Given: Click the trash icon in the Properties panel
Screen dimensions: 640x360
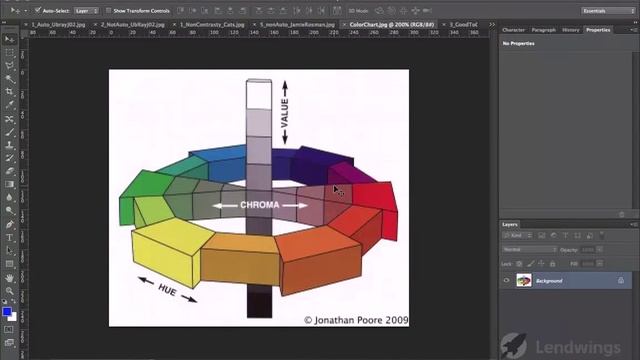Looking at the screenshot, I should pyautogui.click(x=622, y=214).
